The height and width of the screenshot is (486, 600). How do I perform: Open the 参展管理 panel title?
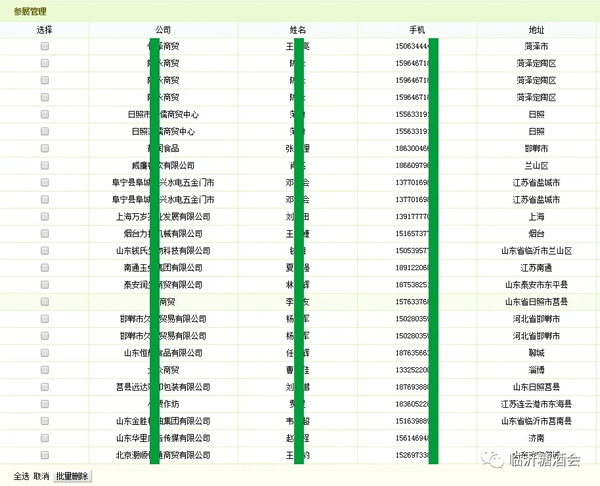tap(30, 11)
